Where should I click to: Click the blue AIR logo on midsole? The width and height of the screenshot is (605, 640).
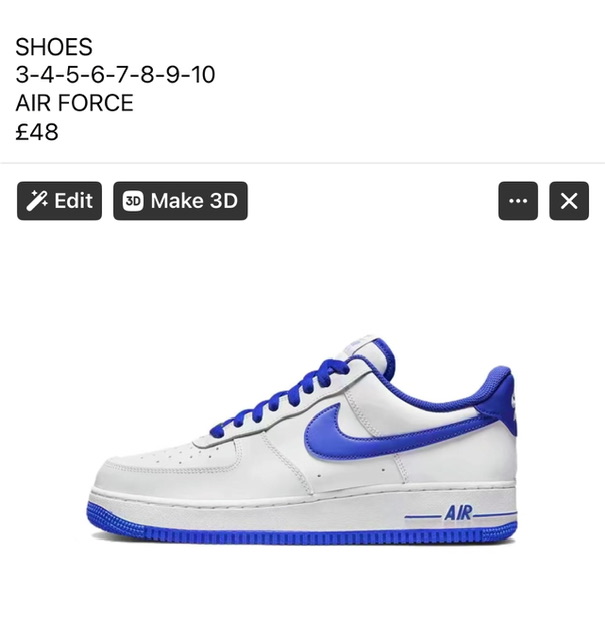(x=458, y=513)
